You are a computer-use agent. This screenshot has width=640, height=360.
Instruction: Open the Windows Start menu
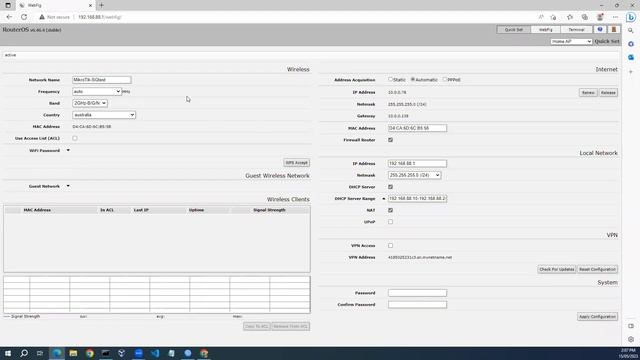coord(8,353)
